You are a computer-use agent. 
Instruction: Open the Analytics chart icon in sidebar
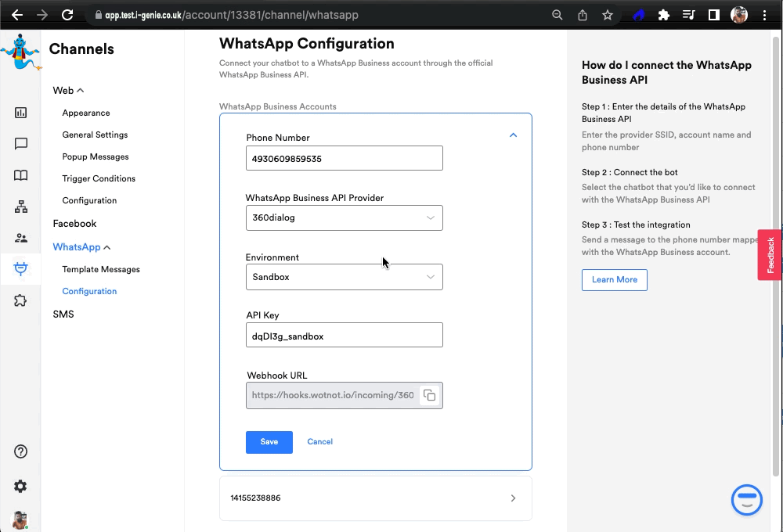[x=21, y=113]
